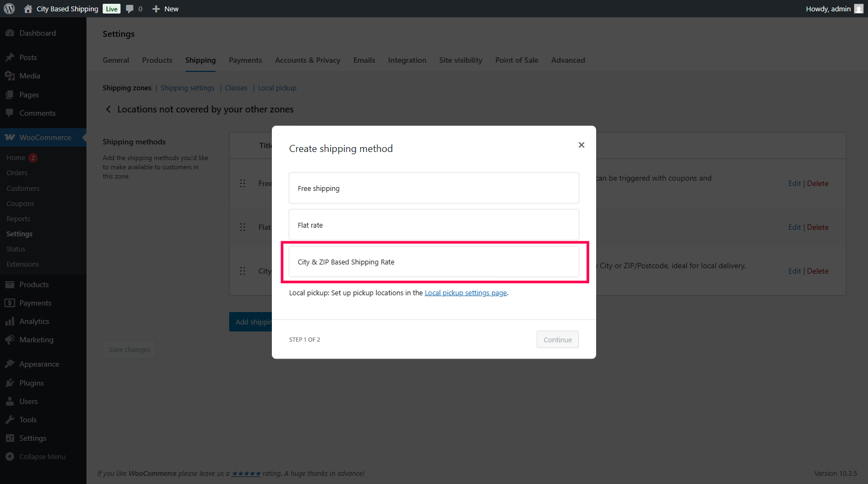
Task: Select the Free shipping option
Action: point(433,188)
